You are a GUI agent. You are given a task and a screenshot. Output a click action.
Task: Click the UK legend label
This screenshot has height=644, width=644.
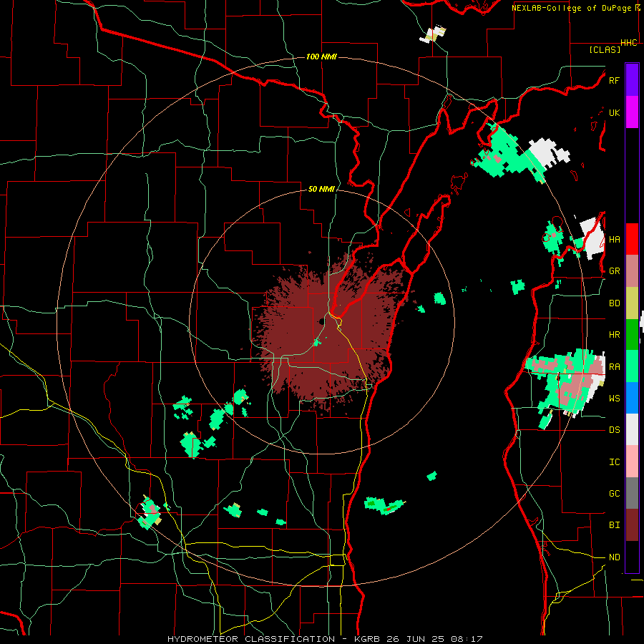tap(614, 112)
